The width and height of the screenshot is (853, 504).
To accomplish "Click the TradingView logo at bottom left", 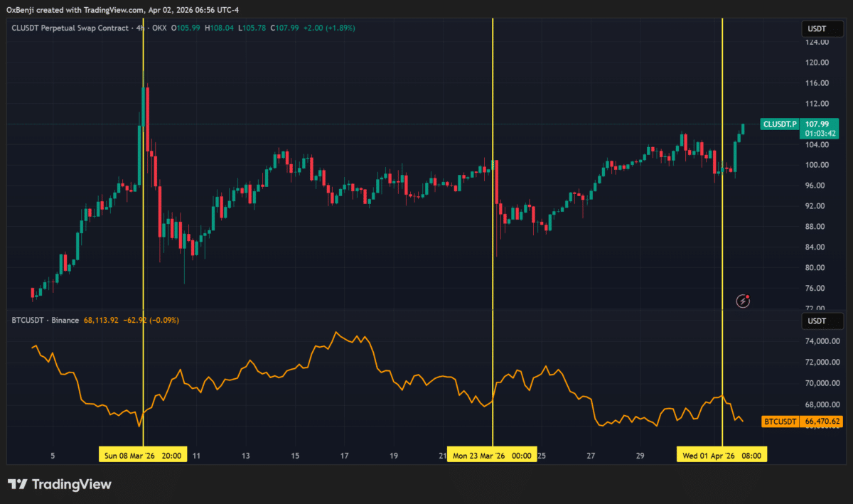I will pyautogui.click(x=60, y=484).
